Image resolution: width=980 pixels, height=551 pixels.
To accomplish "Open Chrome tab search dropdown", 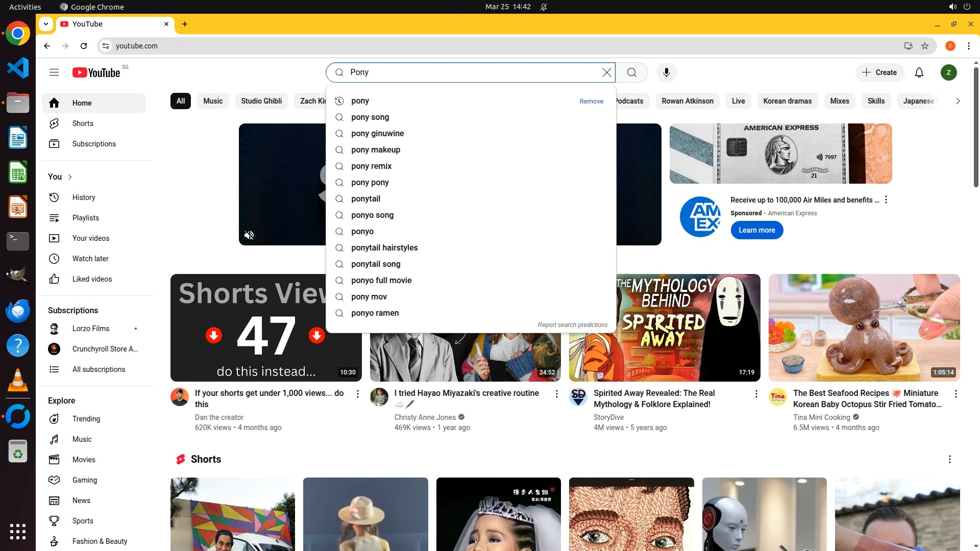I will 46,24.
